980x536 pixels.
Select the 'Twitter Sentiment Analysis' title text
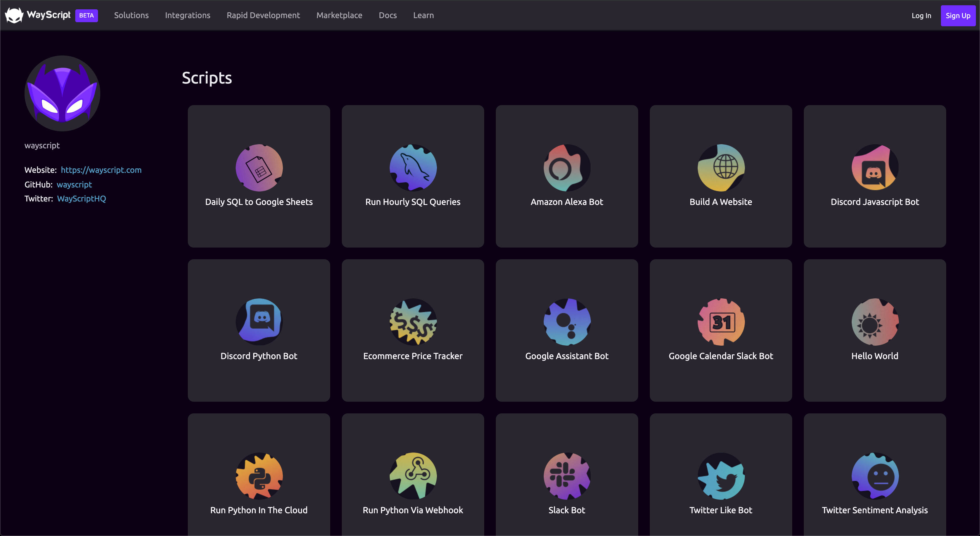pyautogui.click(x=875, y=510)
